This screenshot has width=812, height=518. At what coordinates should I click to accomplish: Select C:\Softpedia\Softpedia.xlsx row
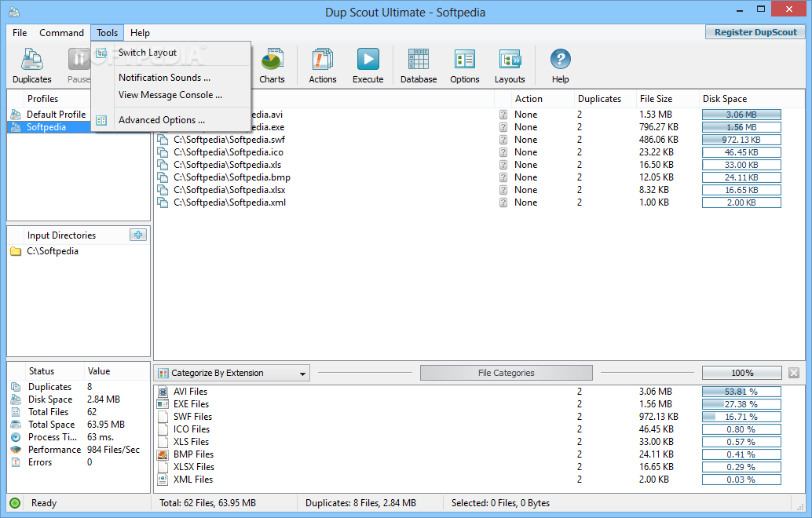(479, 190)
